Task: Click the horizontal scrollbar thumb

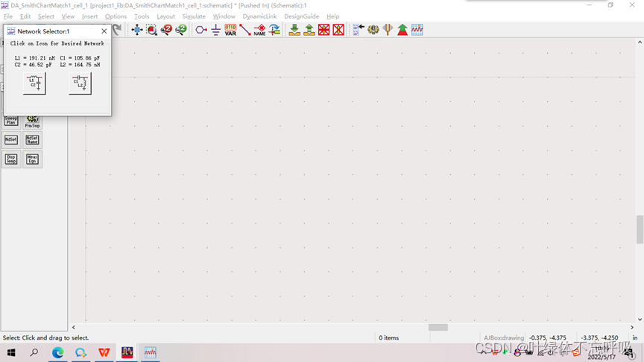Action: [438, 327]
